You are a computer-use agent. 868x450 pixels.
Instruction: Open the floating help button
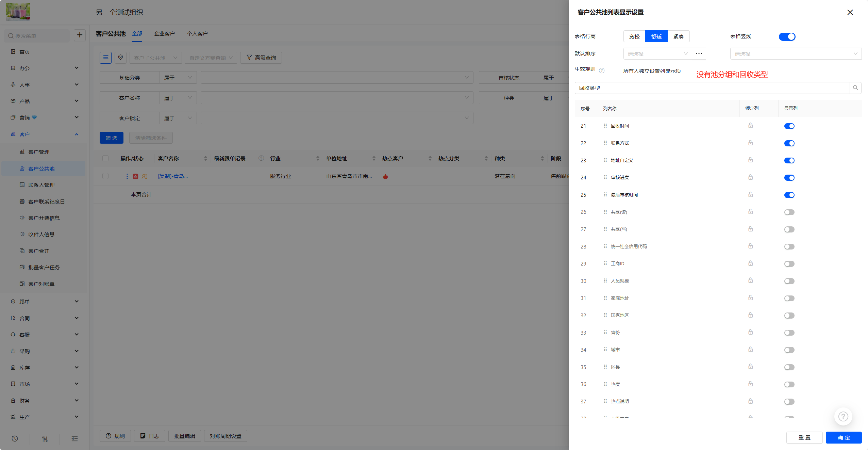[x=843, y=416]
